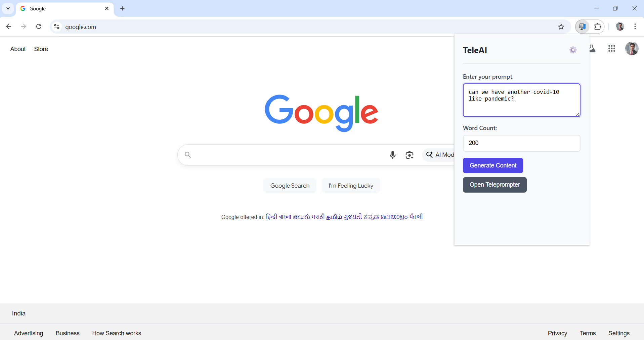Open Business footer link
Screen dimensions: 644x340
point(68,333)
